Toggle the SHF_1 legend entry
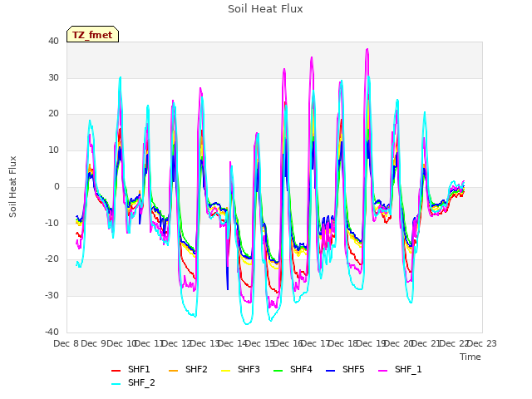This screenshot has width=532, height=399. click(x=400, y=369)
